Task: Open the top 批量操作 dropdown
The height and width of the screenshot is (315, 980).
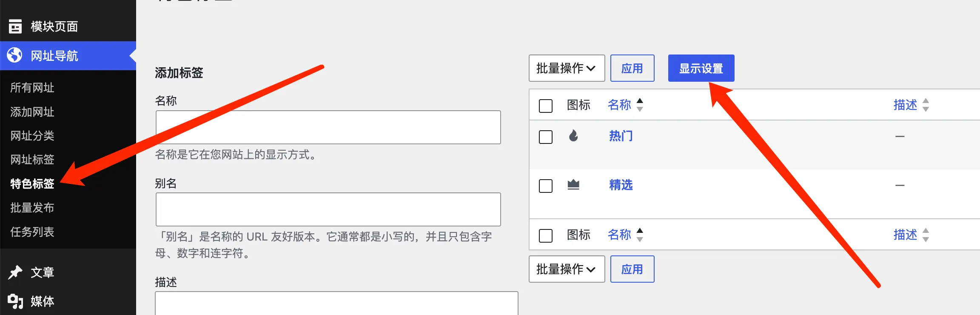Action: pos(567,68)
